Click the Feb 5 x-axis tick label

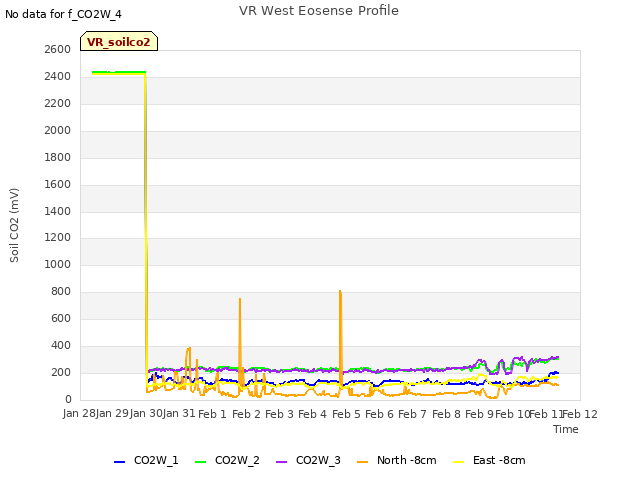346,414
